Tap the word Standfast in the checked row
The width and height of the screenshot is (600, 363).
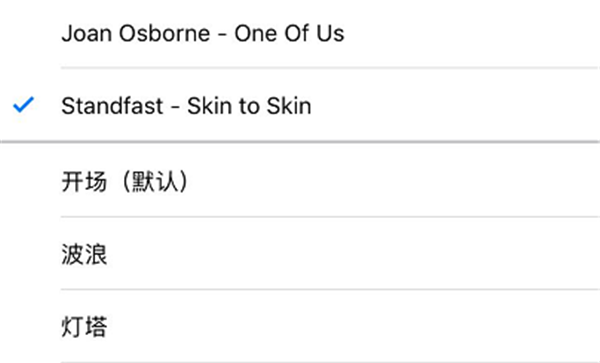(x=112, y=106)
